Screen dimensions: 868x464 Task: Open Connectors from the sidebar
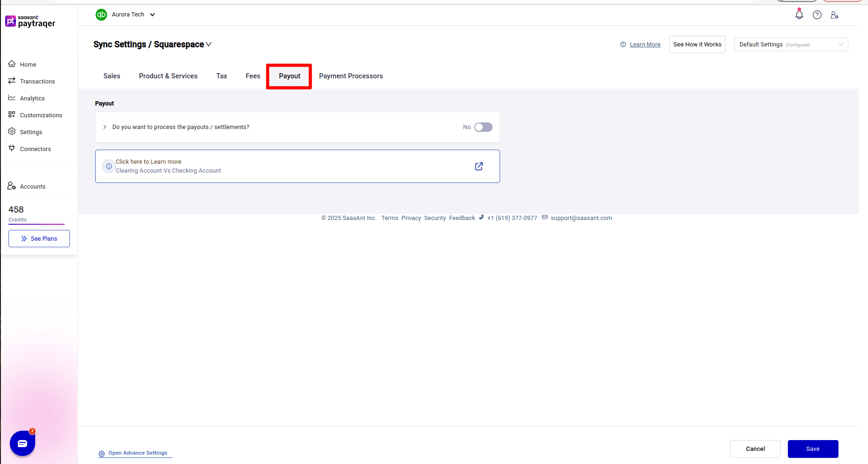[x=35, y=149]
